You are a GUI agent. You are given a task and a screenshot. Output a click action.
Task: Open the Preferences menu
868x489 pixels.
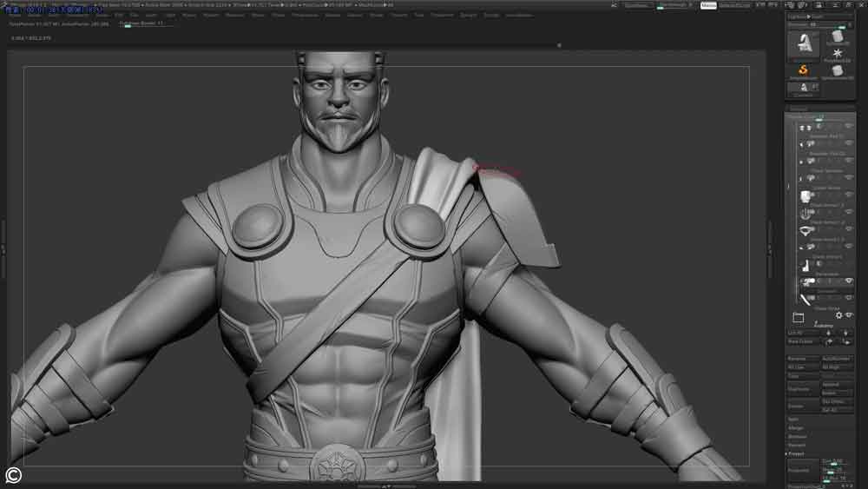pos(305,16)
